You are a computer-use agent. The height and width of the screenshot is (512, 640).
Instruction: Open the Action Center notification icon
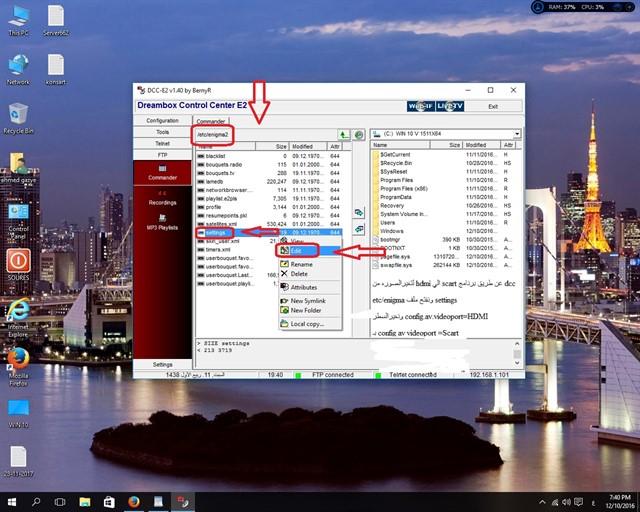[x=578, y=502]
